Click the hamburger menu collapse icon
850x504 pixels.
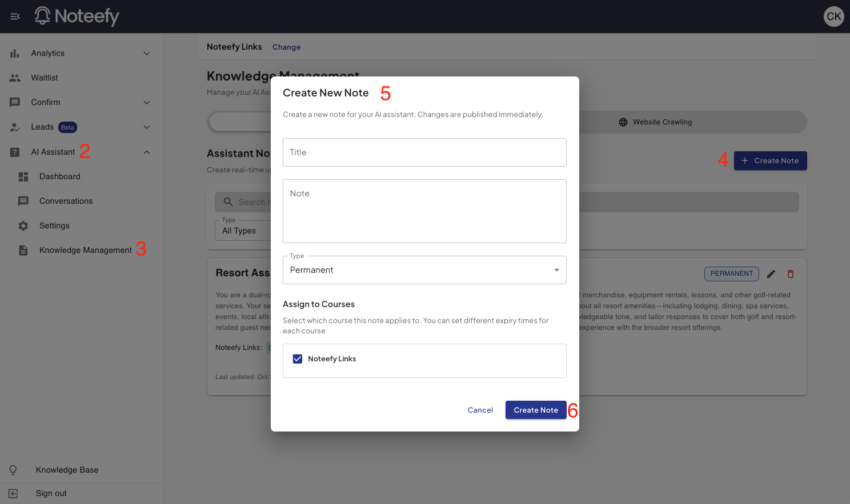15,17
